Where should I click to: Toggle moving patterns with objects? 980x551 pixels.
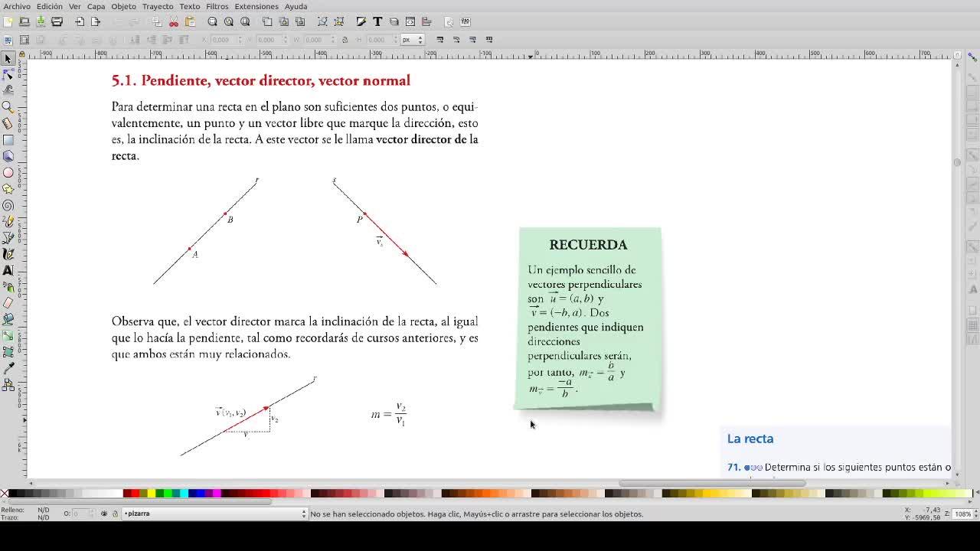click(489, 40)
